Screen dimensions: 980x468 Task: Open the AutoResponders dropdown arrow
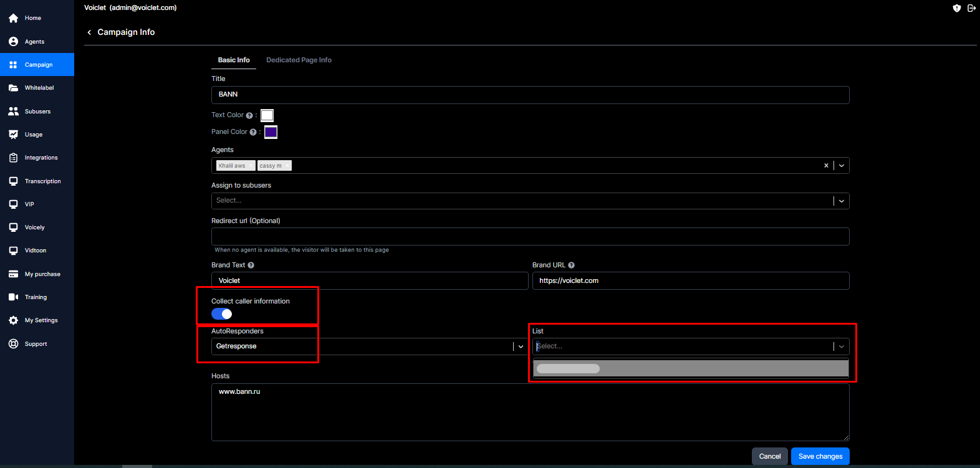pos(521,346)
